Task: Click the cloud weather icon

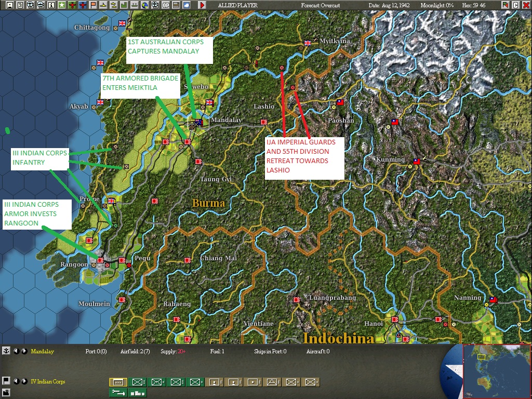Action: pyautogui.click(x=187, y=5)
